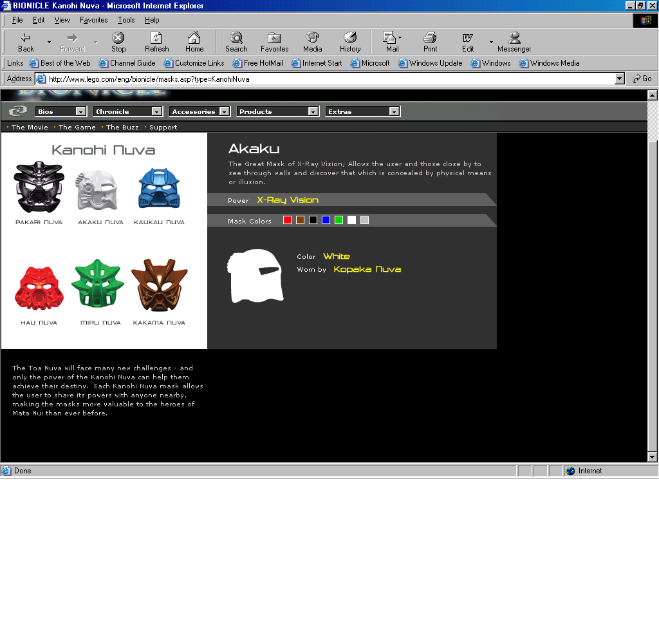This screenshot has height=644, width=659.
Task: Expand the Back history dropdown arrow
Action: pos(49,42)
